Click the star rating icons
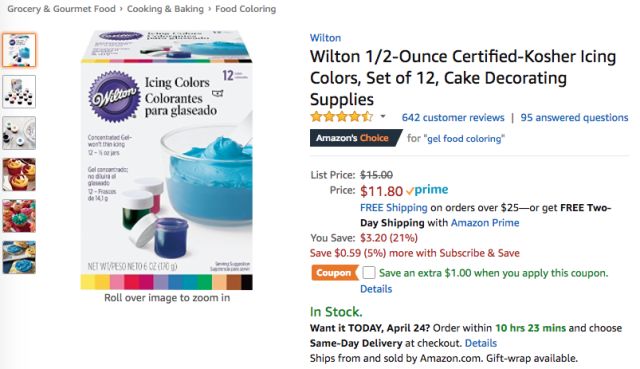The width and height of the screenshot is (640, 369). point(342,117)
